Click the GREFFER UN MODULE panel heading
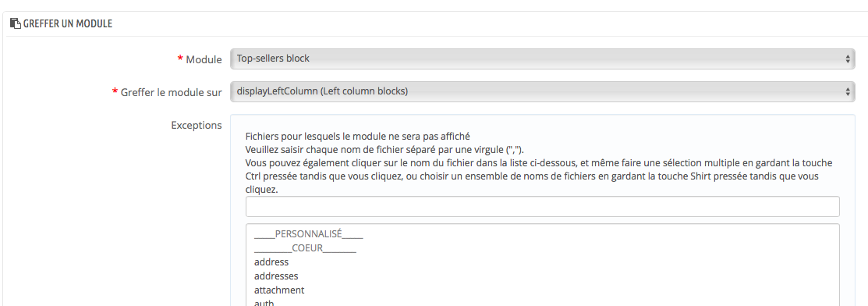868x306 pixels. [x=68, y=24]
